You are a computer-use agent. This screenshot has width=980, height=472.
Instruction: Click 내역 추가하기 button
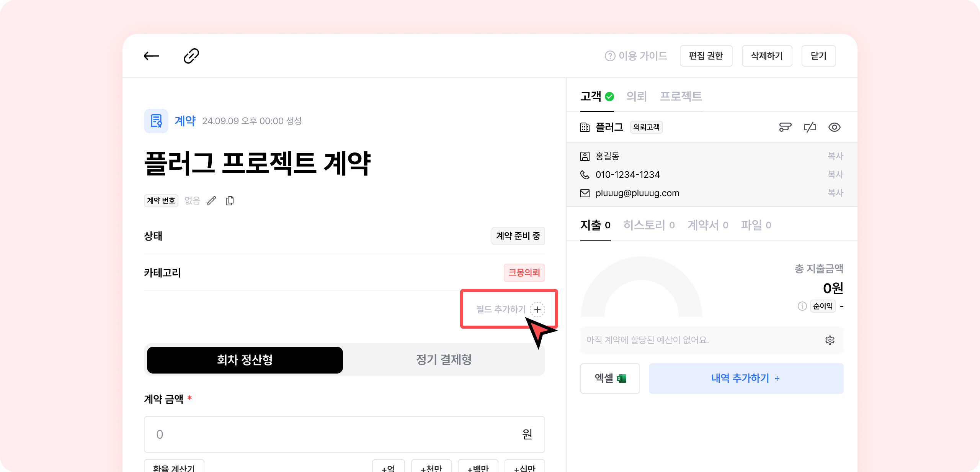coord(746,379)
